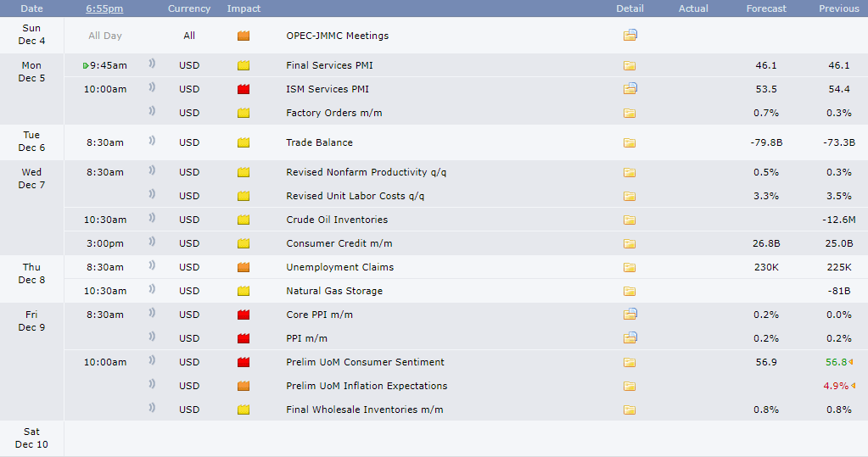Viewport: 868px width, 457px height.
Task: Click the Detail column header
Action: point(630,8)
